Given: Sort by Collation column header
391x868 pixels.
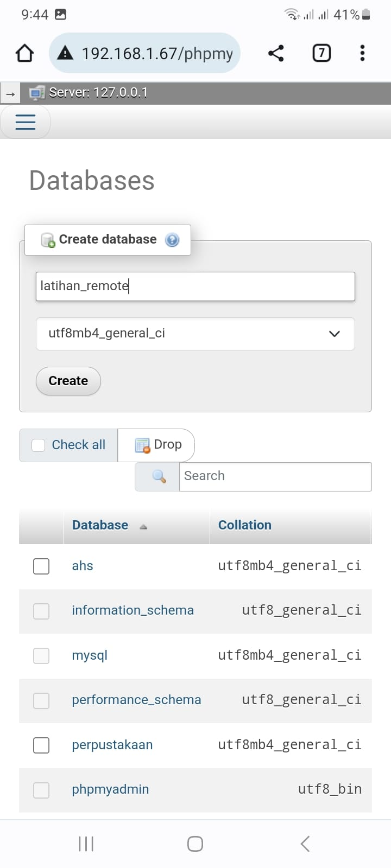Looking at the screenshot, I should pos(245,525).
